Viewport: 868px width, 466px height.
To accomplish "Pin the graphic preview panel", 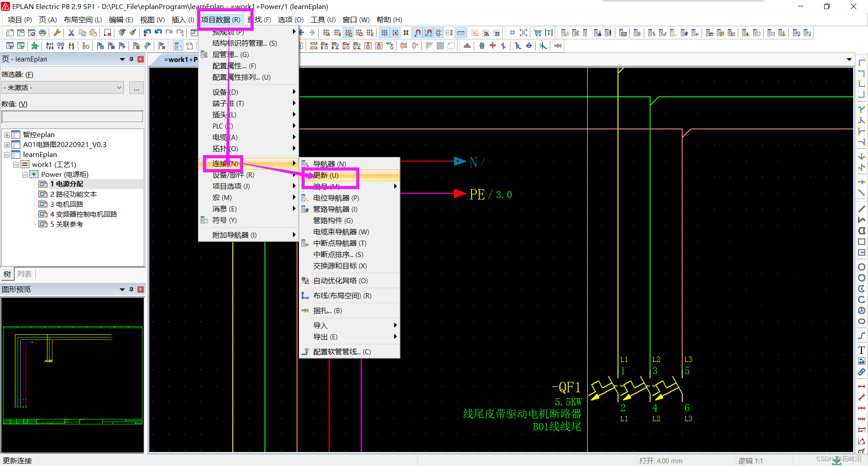I will pos(132,290).
